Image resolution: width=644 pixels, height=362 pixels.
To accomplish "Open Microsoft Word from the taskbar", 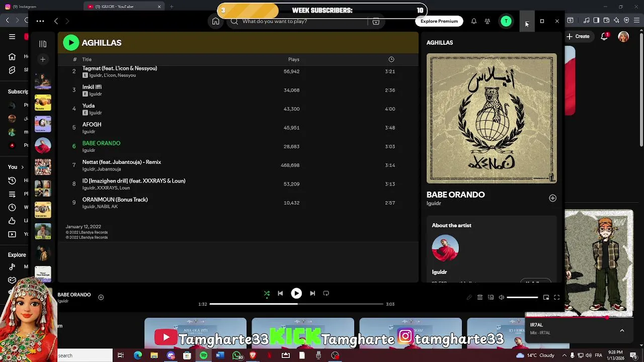I will pos(220,355).
